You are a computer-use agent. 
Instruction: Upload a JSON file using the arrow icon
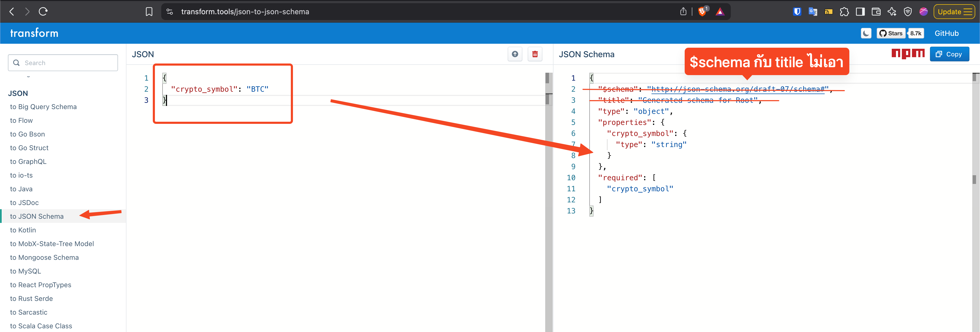pyautogui.click(x=515, y=54)
